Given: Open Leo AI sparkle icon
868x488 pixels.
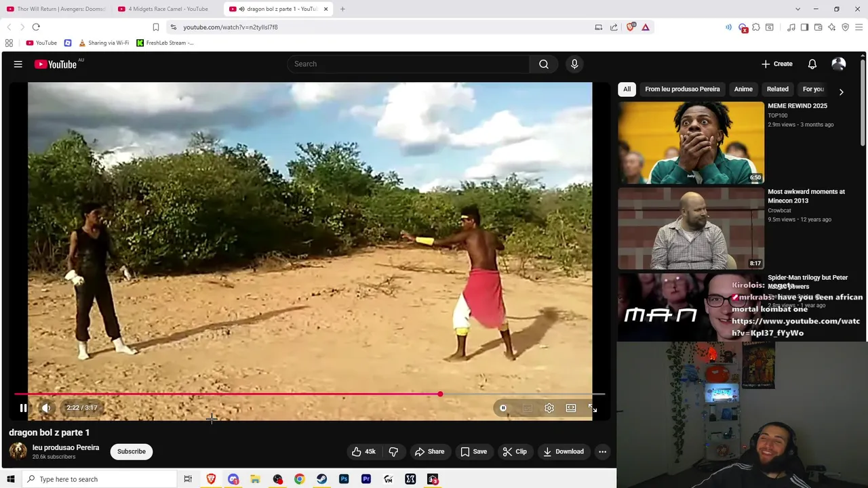Looking at the screenshot, I should tap(831, 27).
